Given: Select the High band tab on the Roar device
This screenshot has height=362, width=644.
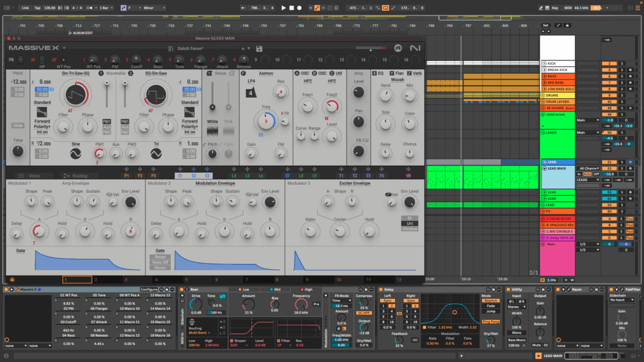Looking at the screenshot, I should click(x=306, y=289).
